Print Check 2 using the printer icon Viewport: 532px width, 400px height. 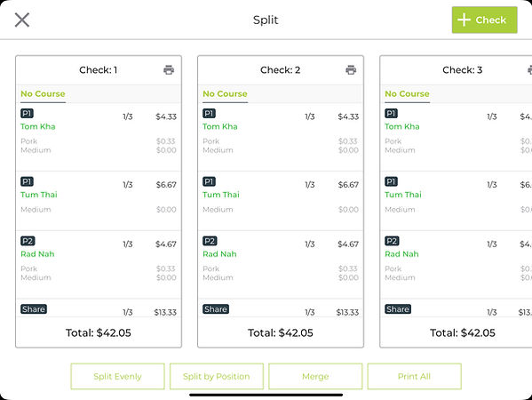pyautogui.click(x=351, y=70)
